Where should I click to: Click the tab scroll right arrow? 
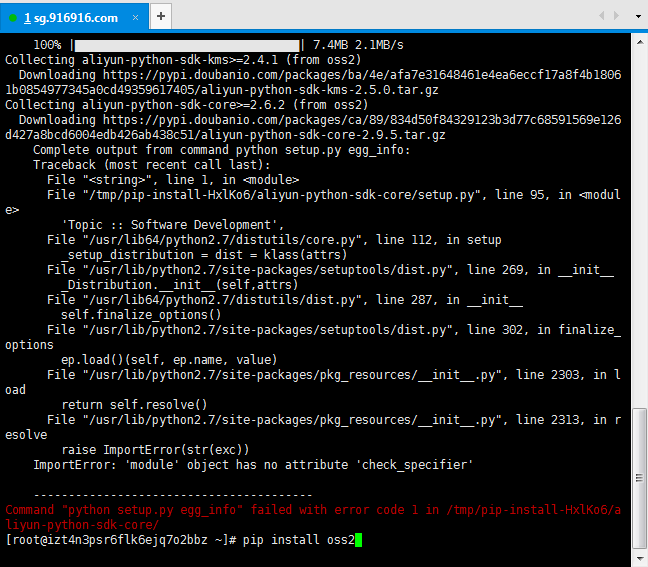click(x=617, y=16)
